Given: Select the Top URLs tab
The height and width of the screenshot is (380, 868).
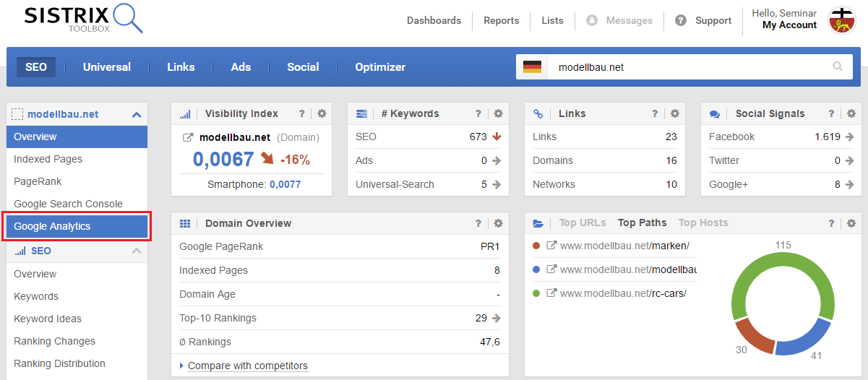Looking at the screenshot, I should pyautogui.click(x=583, y=223).
